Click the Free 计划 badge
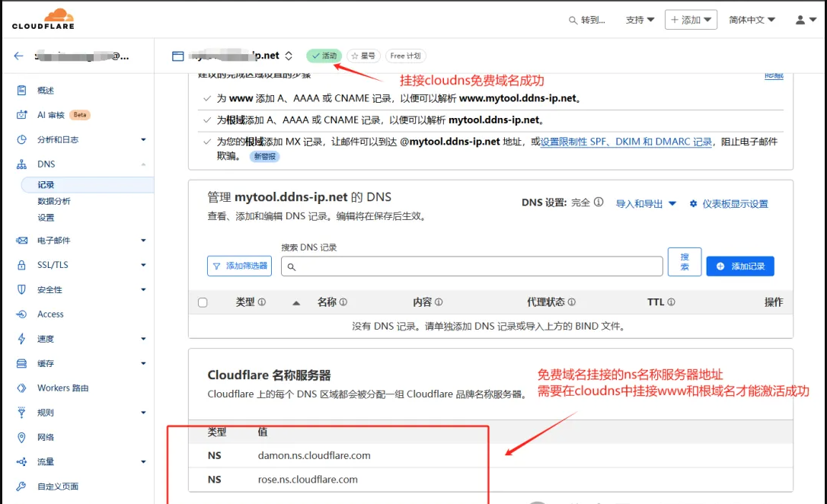The height and width of the screenshot is (504, 827). pyautogui.click(x=406, y=56)
